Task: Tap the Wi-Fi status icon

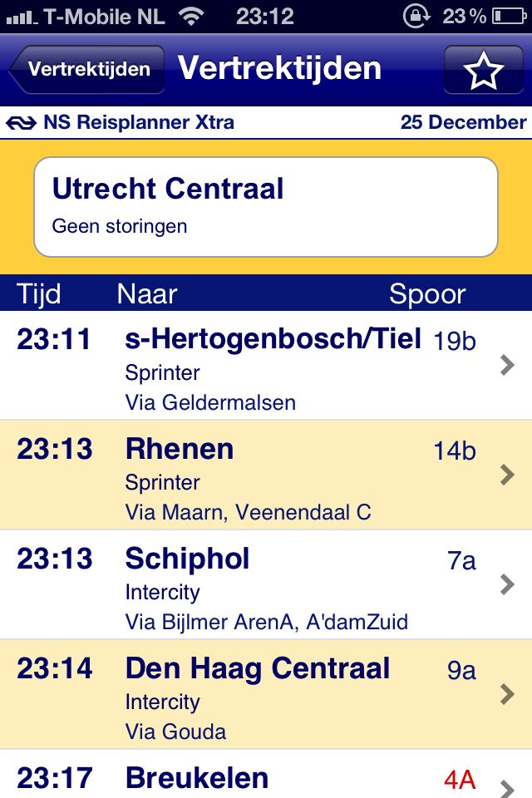Action: [191, 16]
